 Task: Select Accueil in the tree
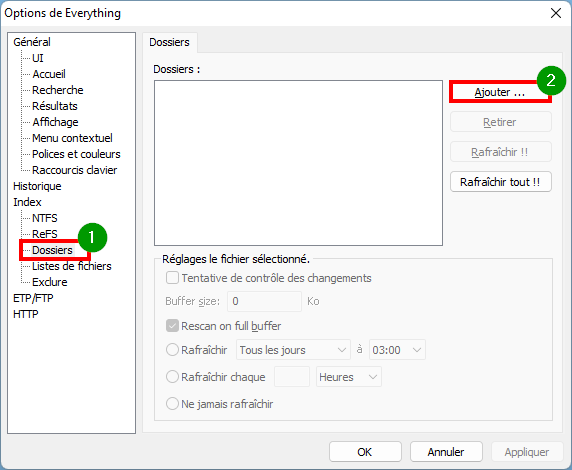[49, 74]
